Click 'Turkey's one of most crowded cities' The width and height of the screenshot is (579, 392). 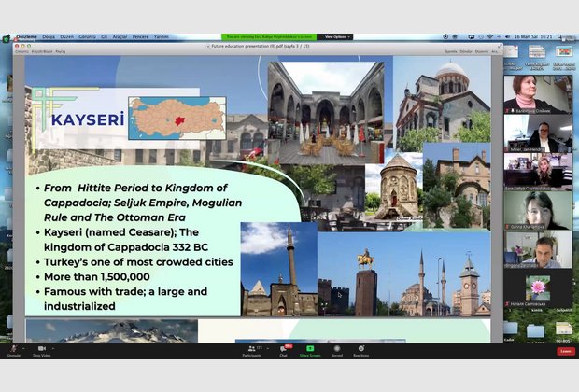(x=138, y=262)
